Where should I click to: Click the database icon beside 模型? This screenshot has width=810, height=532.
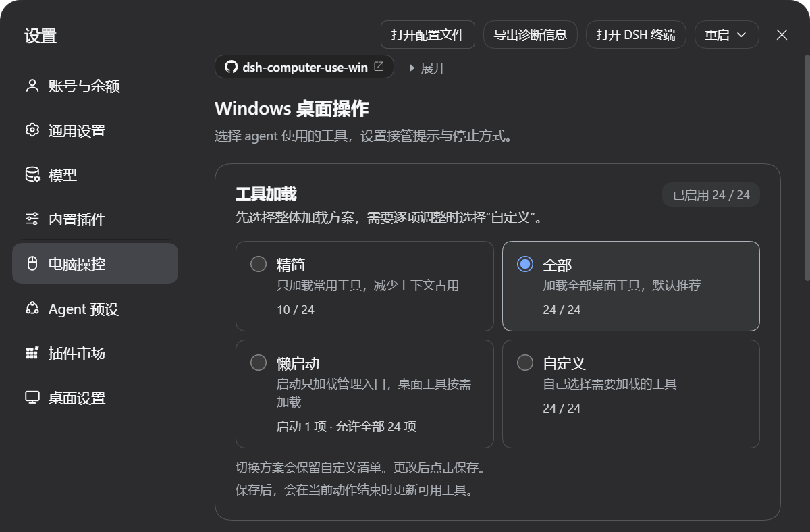click(32, 175)
